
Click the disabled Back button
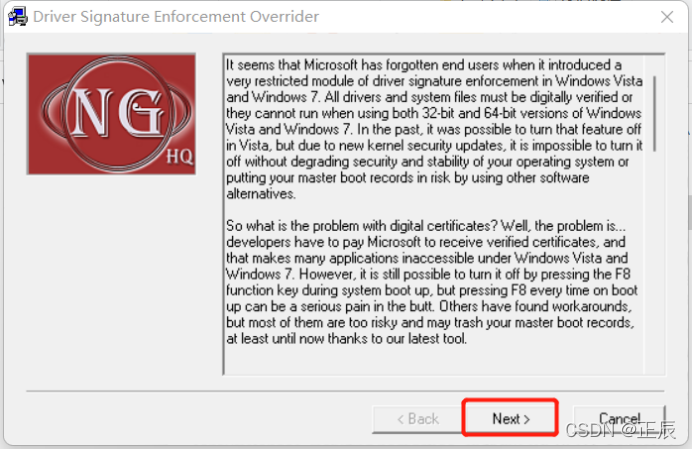[417, 419]
